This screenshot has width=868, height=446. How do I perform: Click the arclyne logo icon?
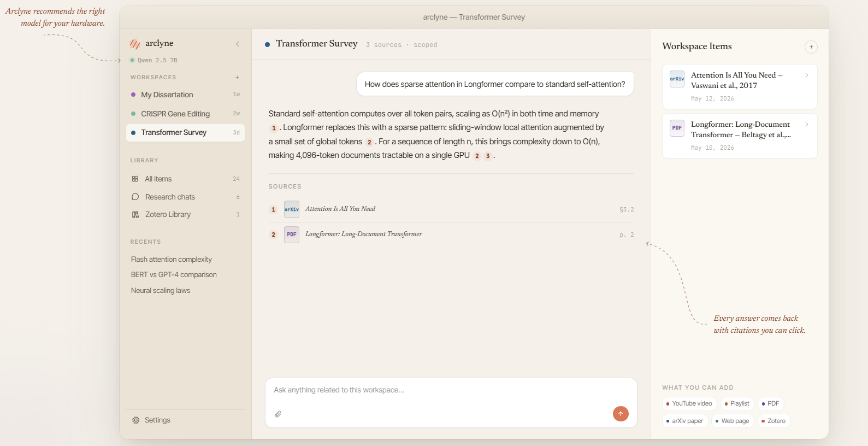(135, 44)
